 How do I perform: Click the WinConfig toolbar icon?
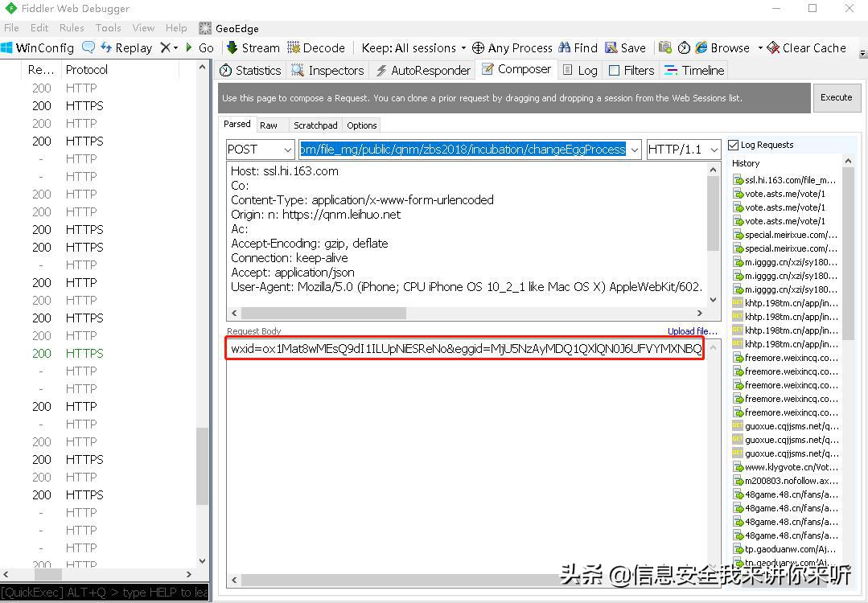coord(8,48)
